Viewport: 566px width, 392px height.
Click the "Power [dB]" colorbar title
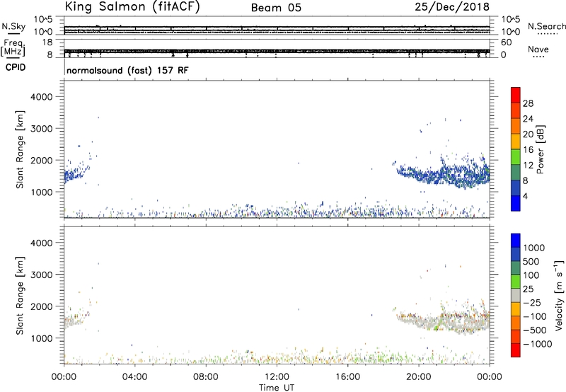click(x=540, y=149)
